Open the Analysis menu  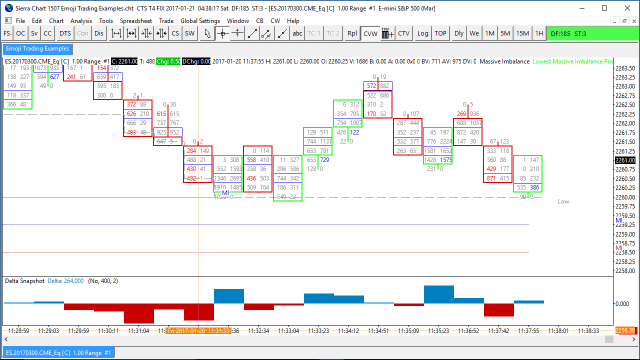[81, 20]
